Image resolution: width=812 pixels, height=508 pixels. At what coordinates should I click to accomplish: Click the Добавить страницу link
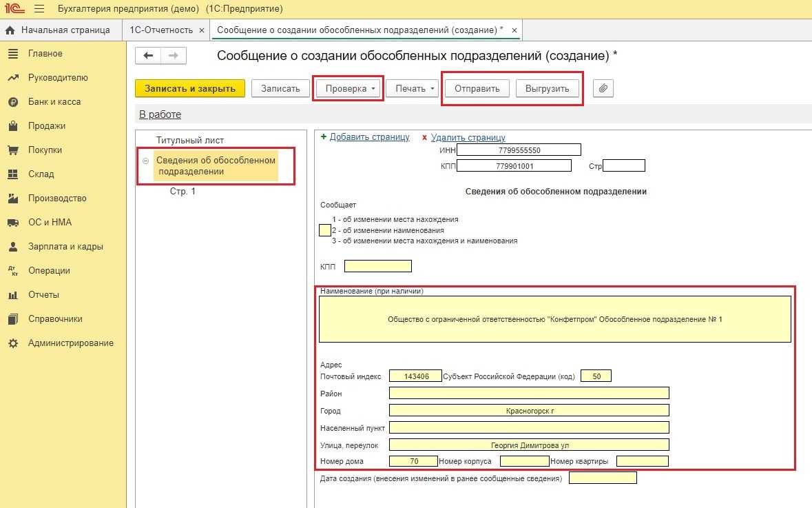(369, 137)
